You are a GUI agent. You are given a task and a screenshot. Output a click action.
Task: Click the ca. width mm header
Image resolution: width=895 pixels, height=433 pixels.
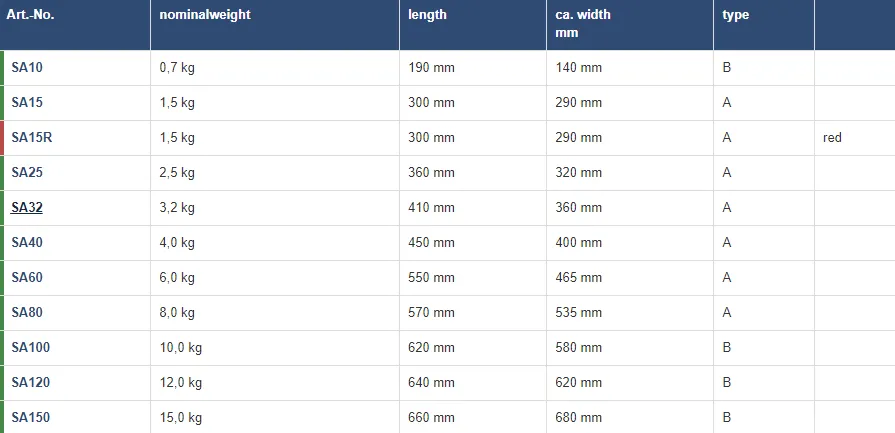[583, 23]
